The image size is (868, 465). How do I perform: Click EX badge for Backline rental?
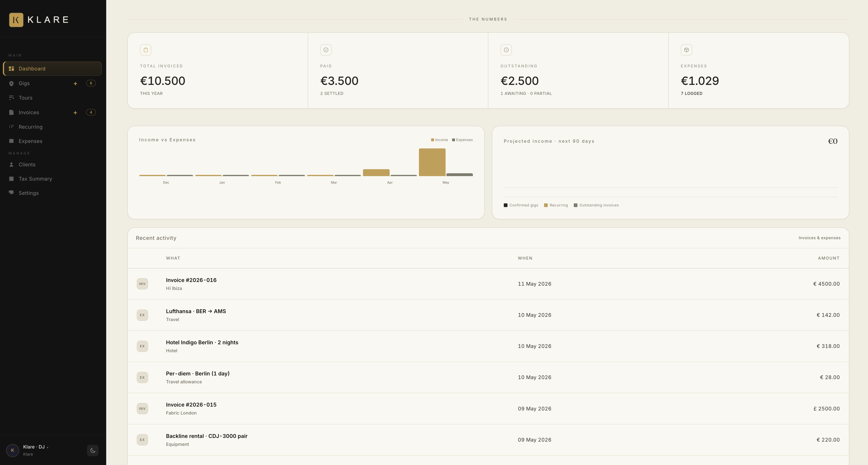click(x=142, y=440)
